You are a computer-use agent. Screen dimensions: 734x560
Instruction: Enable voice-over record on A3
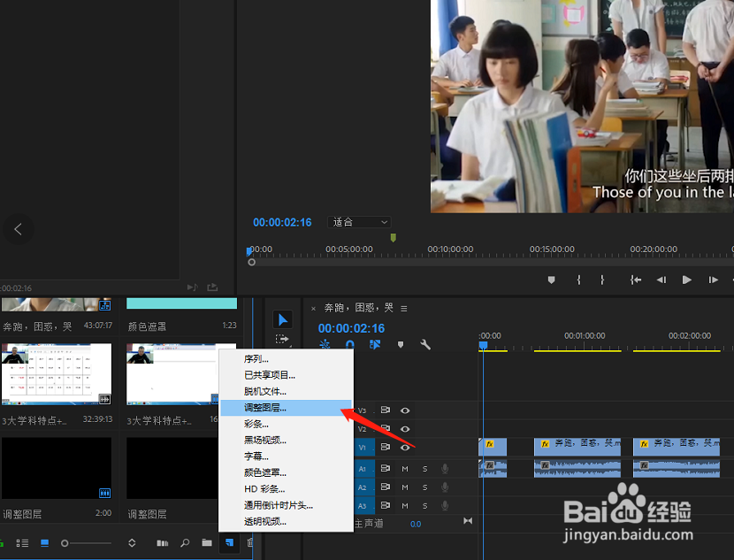(x=445, y=506)
